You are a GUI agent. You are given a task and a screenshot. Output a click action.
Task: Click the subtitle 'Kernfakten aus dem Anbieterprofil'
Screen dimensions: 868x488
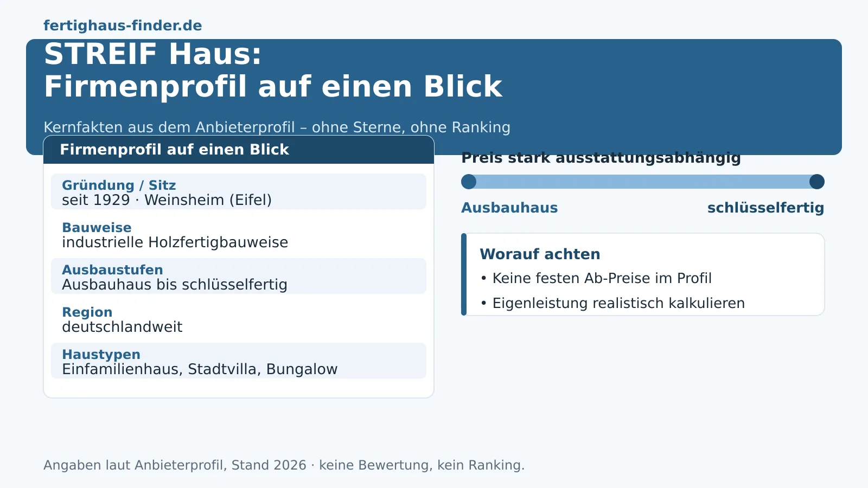pos(169,127)
